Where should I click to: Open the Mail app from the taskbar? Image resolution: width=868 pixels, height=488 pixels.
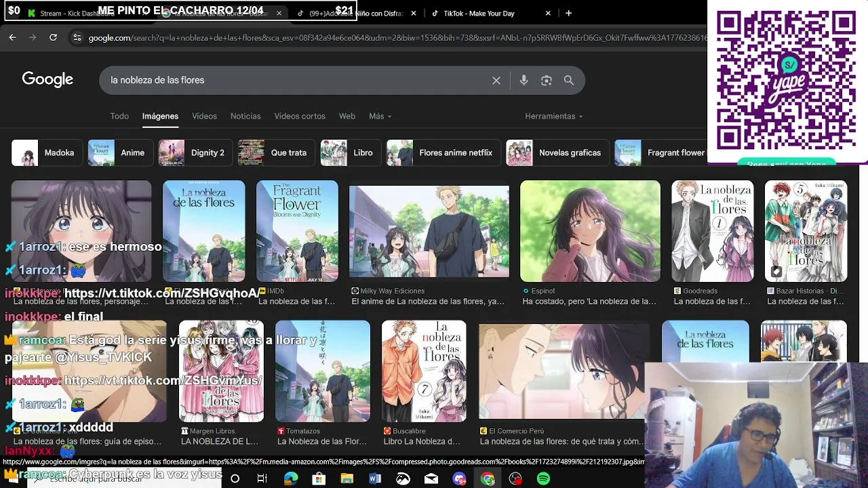[x=431, y=479]
